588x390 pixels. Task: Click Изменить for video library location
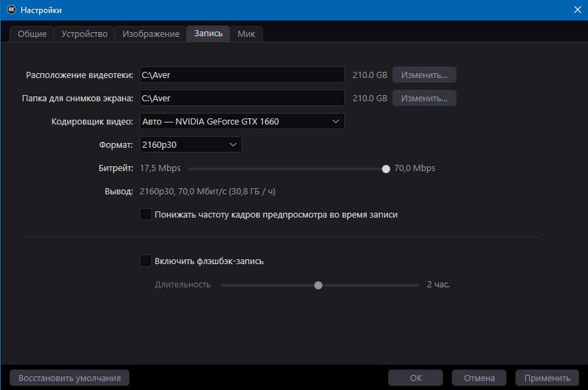pyautogui.click(x=424, y=75)
